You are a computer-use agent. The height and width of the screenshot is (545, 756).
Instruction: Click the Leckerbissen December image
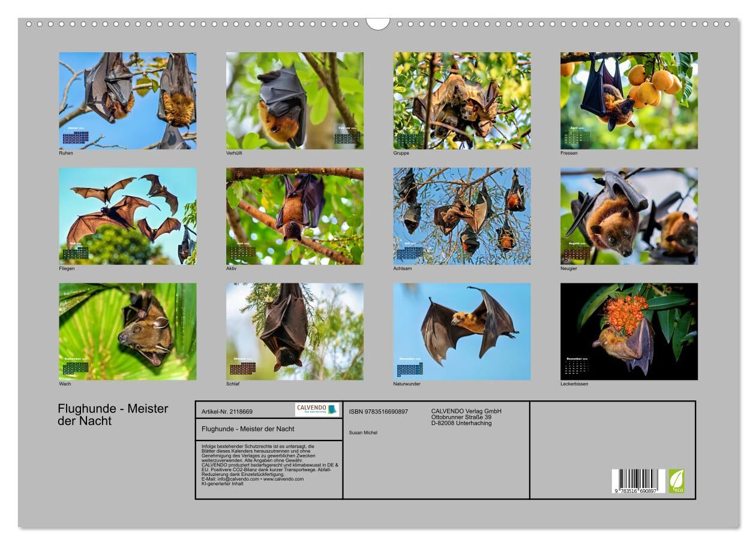(629, 331)
